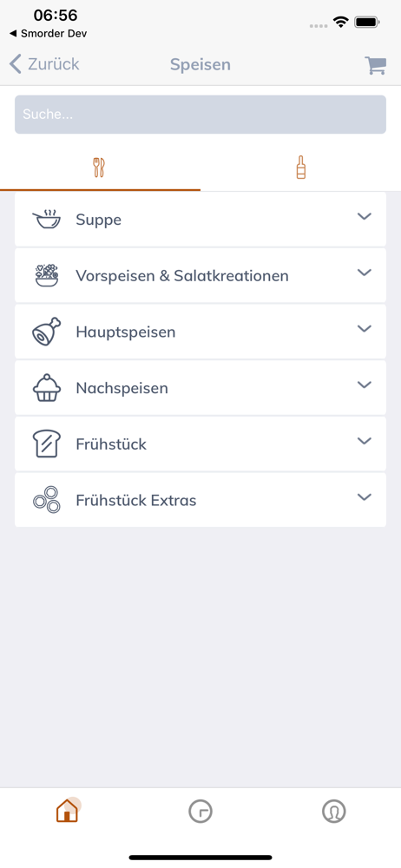Expand the Nachspeisen chevron
401x868 pixels.
pos(364,385)
